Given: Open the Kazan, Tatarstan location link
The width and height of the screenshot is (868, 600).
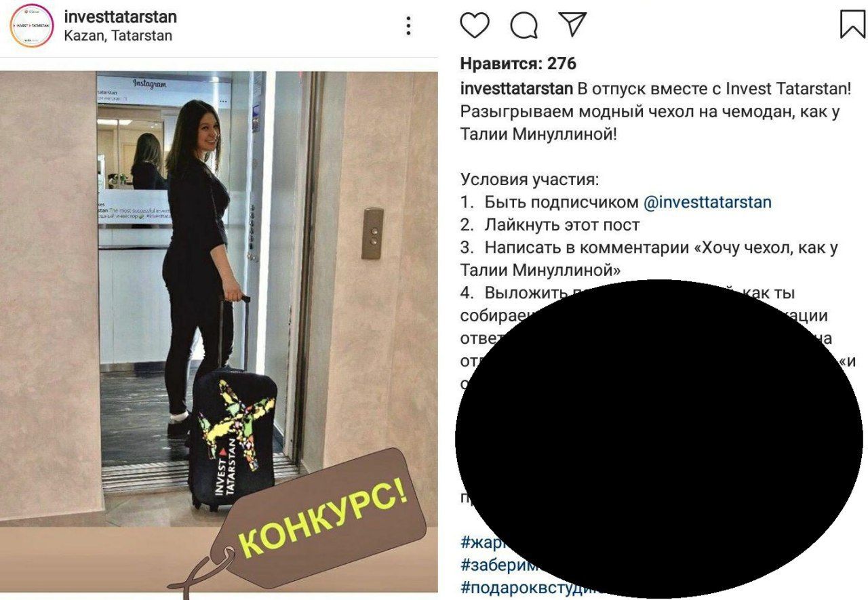Looking at the screenshot, I should click(x=118, y=36).
